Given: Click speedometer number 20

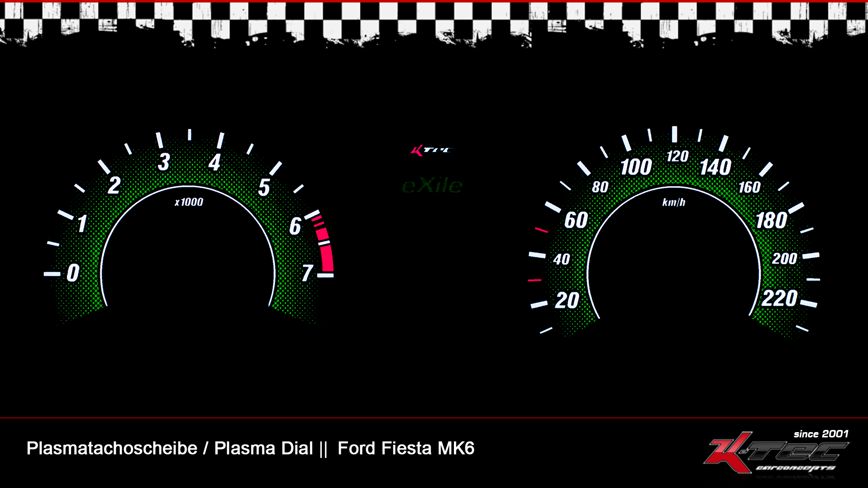Looking at the screenshot, I should coord(567,300).
